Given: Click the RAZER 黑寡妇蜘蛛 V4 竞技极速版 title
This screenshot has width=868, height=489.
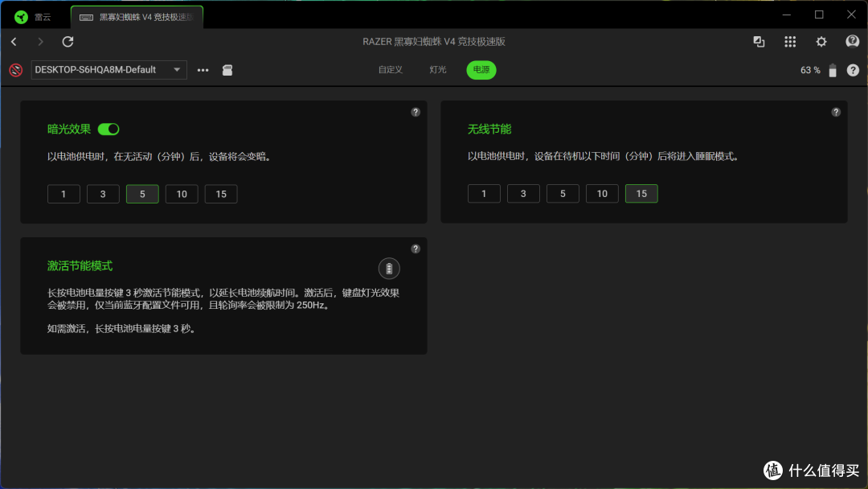Looking at the screenshot, I should point(434,42).
